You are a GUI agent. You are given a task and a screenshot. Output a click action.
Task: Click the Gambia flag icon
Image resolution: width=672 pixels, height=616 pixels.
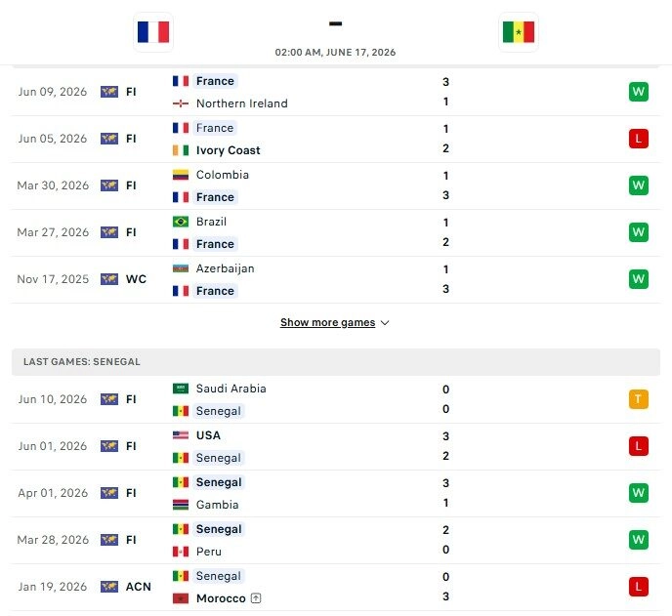tap(181, 505)
